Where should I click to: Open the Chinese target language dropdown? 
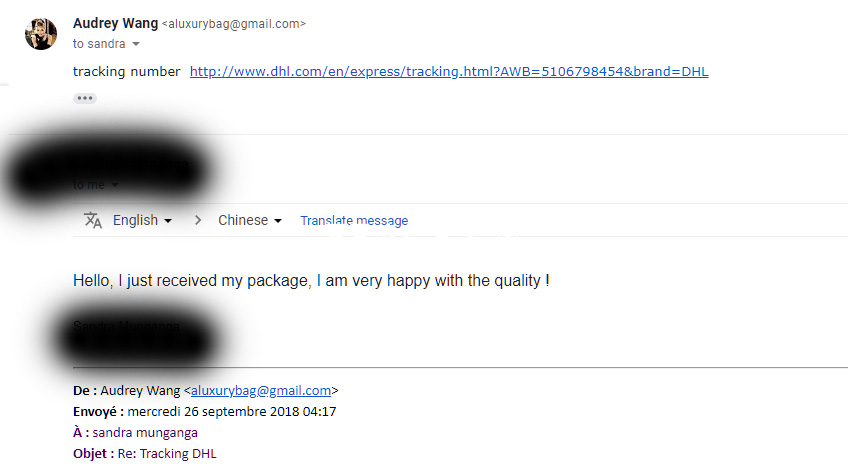pyautogui.click(x=250, y=220)
